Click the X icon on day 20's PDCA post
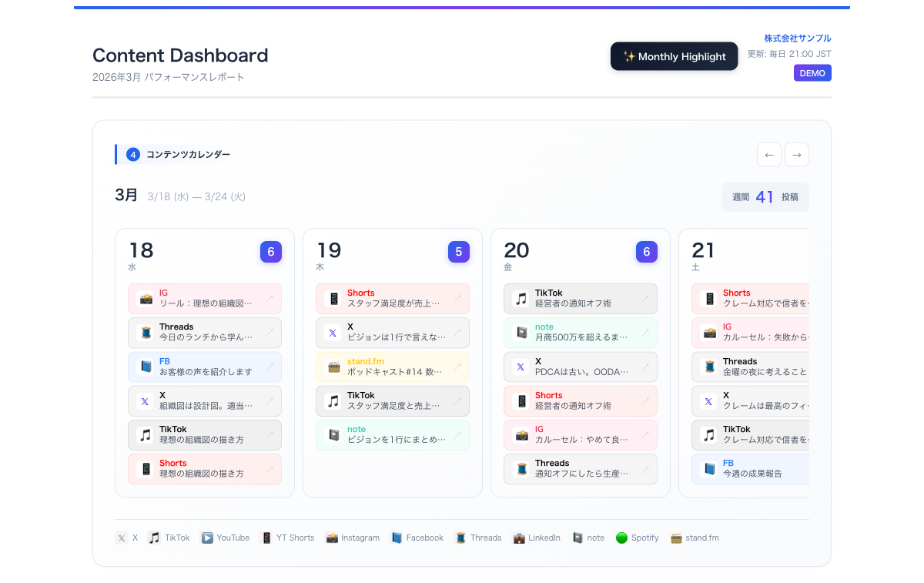 (x=521, y=367)
